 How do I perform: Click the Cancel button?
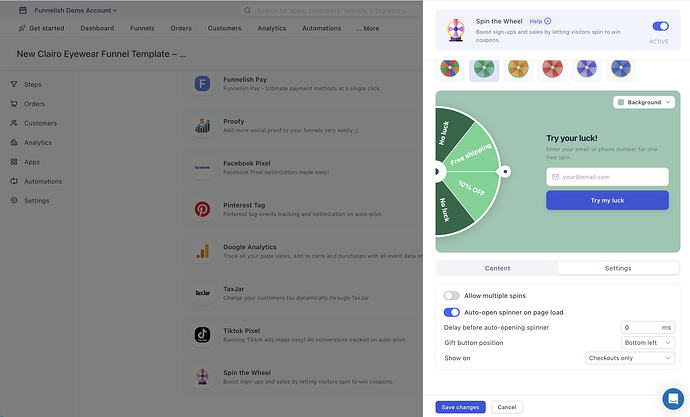507,407
